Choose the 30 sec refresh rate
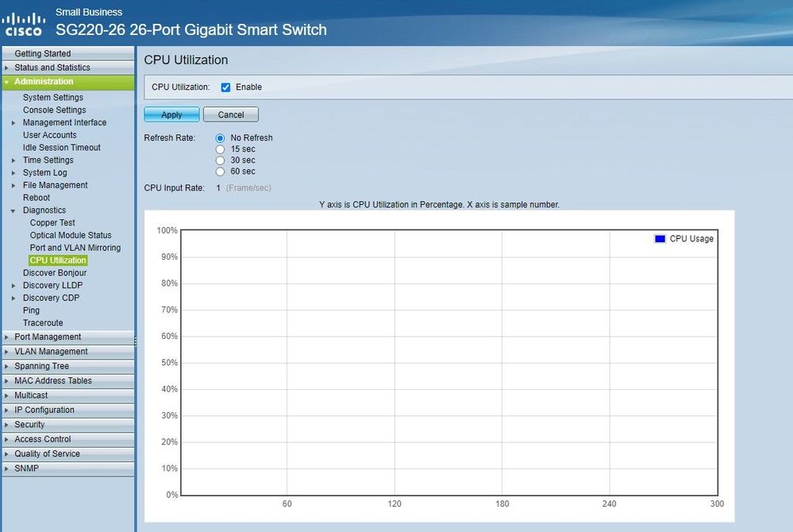 pos(220,160)
